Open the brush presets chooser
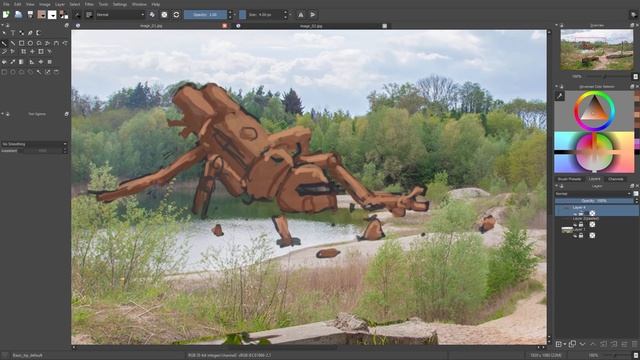Image resolution: width=640 pixels, height=360 pixels. pos(89,14)
